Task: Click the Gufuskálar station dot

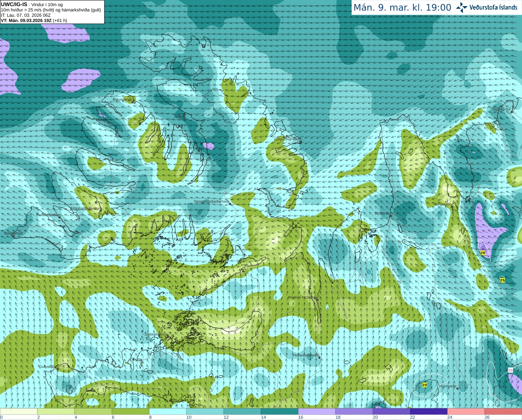Action: tap(58, 369)
